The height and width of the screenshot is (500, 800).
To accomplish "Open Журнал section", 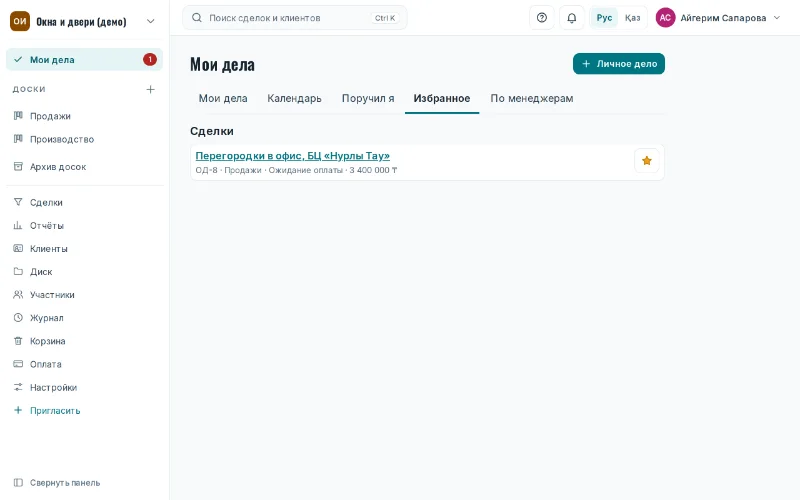I will pos(84,317).
